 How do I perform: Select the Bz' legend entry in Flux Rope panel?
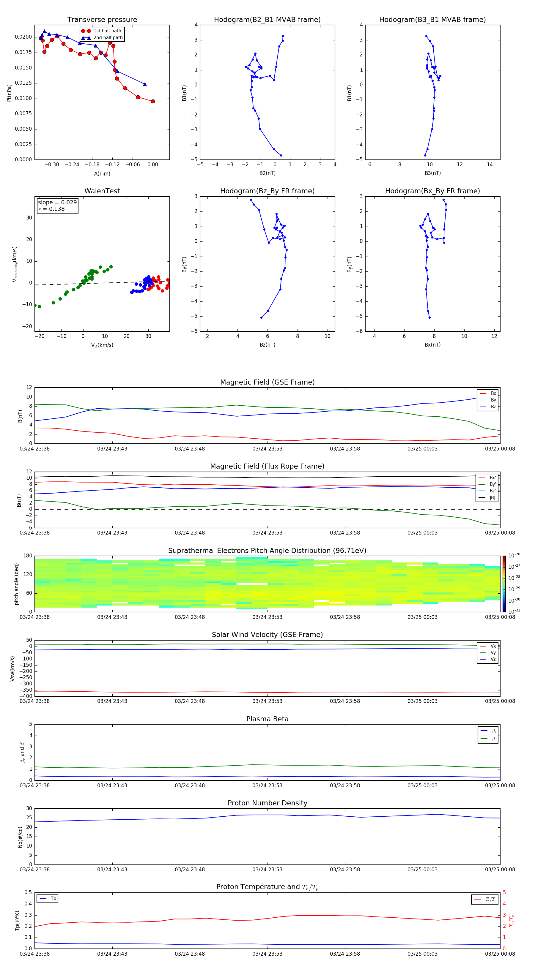click(x=487, y=491)
